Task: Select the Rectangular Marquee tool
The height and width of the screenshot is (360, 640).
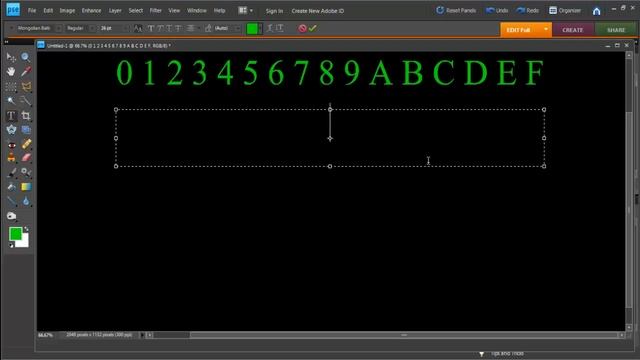Action: pyautogui.click(x=11, y=87)
